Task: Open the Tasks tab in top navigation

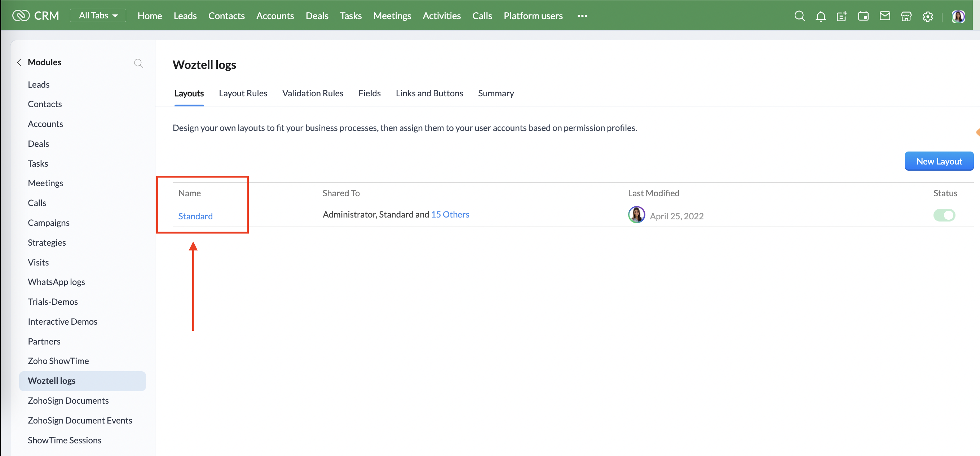Action: pyautogui.click(x=350, y=16)
